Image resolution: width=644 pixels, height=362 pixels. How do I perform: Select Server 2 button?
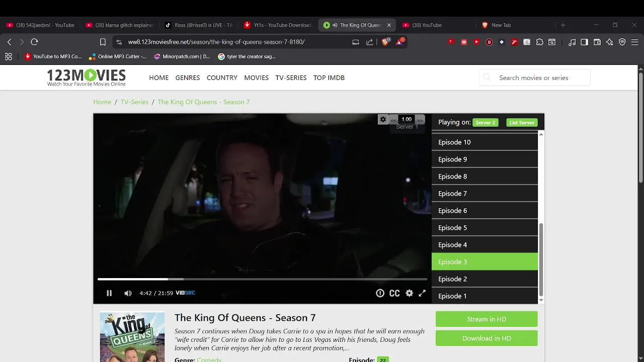(x=486, y=122)
